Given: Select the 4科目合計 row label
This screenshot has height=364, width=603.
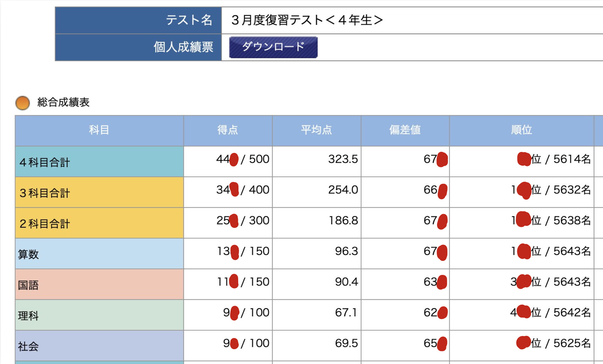Looking at the screenshot, I should (45, 162).
